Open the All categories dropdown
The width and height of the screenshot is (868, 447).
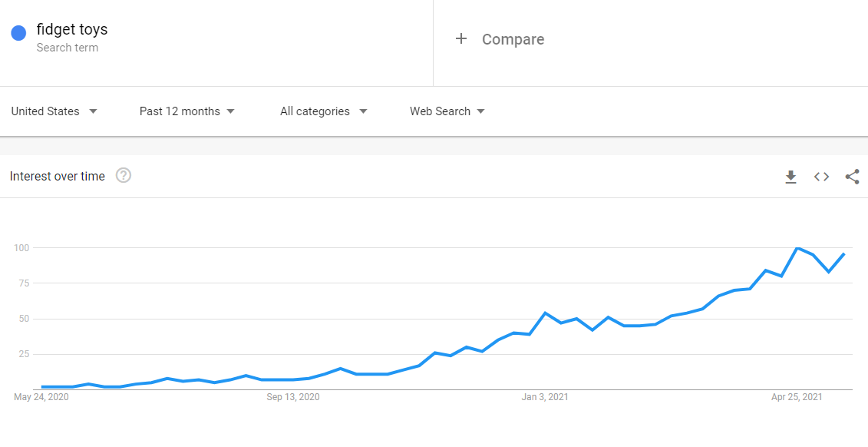[324, 111]
